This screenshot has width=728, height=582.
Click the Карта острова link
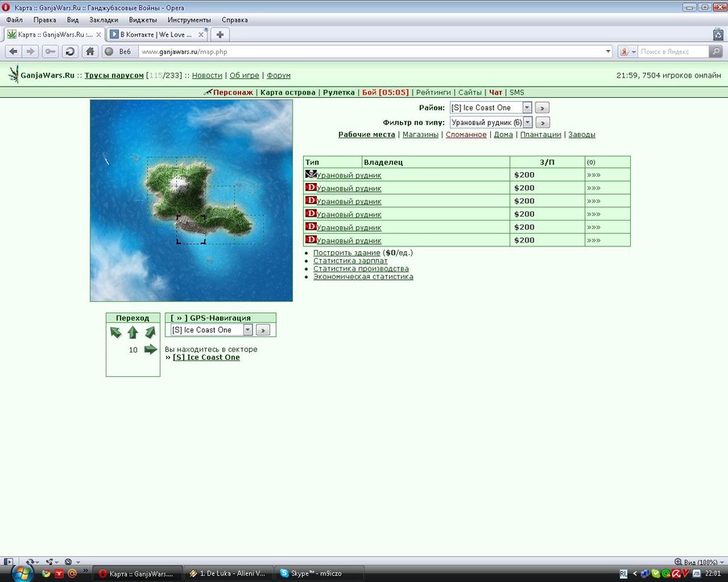[288, 92]
